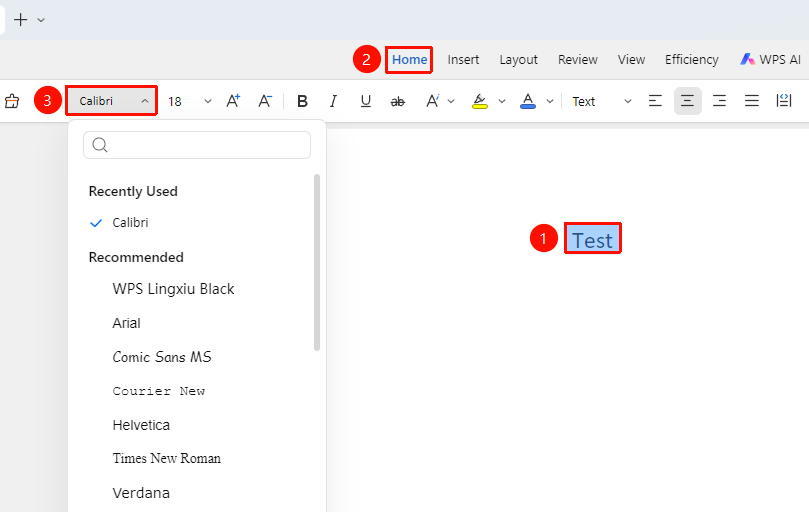Align text right
Viewport: 809px width, 512px height.
point(719,101)
